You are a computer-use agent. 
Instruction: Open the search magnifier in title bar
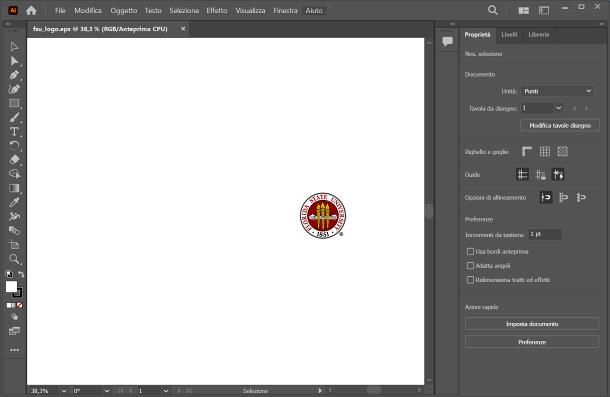493,11
